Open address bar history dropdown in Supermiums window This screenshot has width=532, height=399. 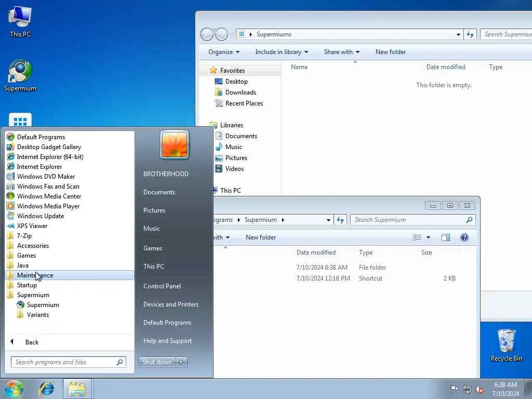pyautogui.click(x=458, y=34)
